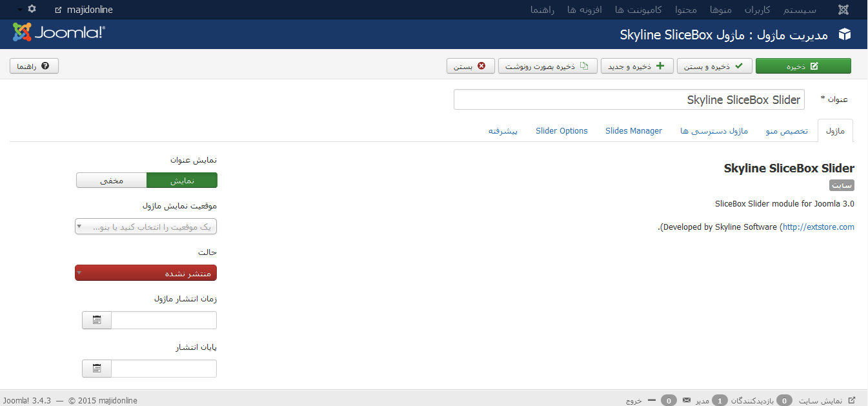This screenshot has height=406, width=868.
Task: Select مخفی to hide the module title
Action: [x=112, y=180]
